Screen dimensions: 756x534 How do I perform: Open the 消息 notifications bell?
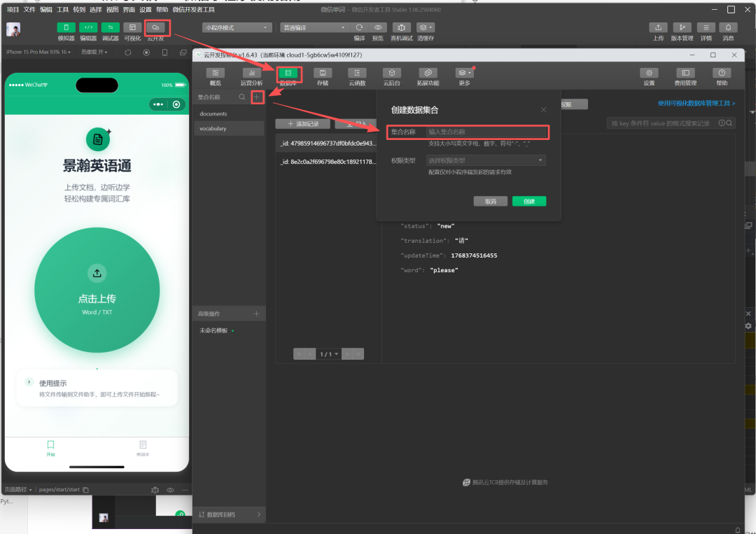tap(728, 27)
